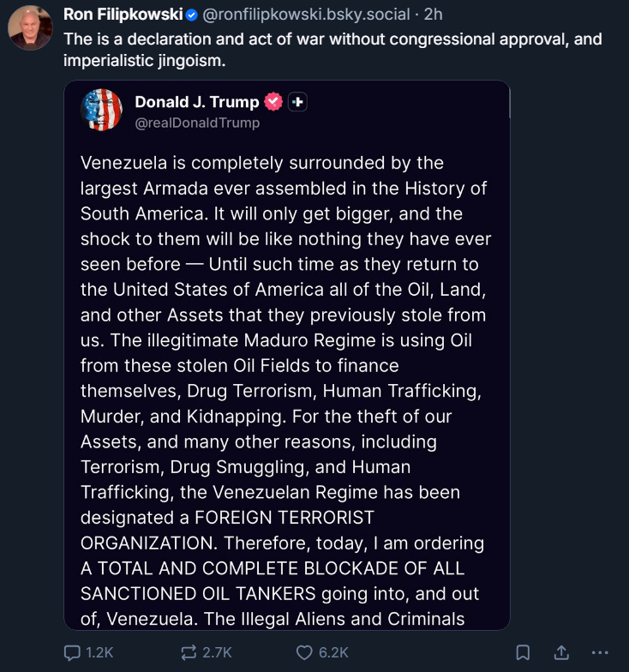Open the three-dot more options menu
Screen dimensions: 629x672
click(600, 652)
